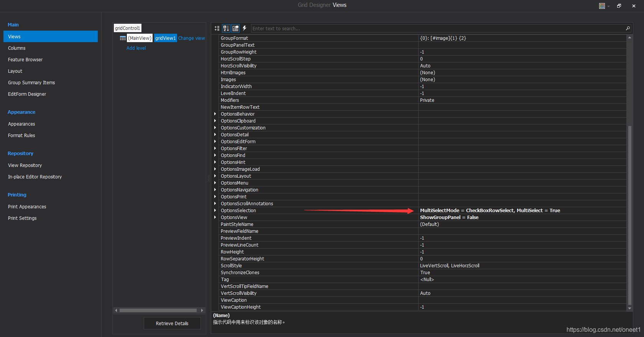Screen dimensions: 644x337
Task: Expand the OptionsNavigation property
Action: pyautogui.click(x=215, y=190)
